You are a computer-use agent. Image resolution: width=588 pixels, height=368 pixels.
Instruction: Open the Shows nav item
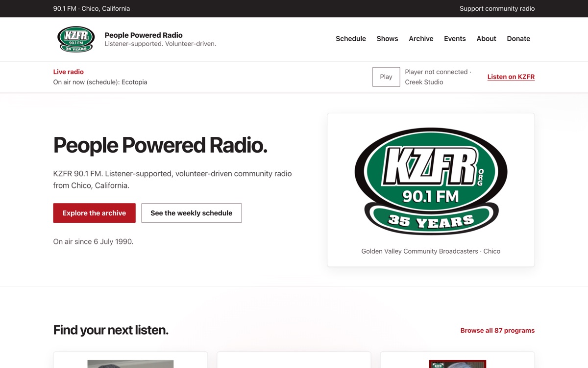click(387, 39)
